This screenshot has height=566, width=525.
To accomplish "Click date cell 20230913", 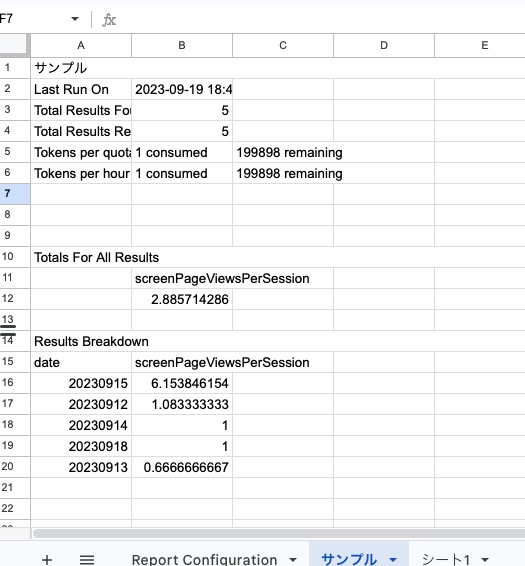I will click(x=81, y=467).
